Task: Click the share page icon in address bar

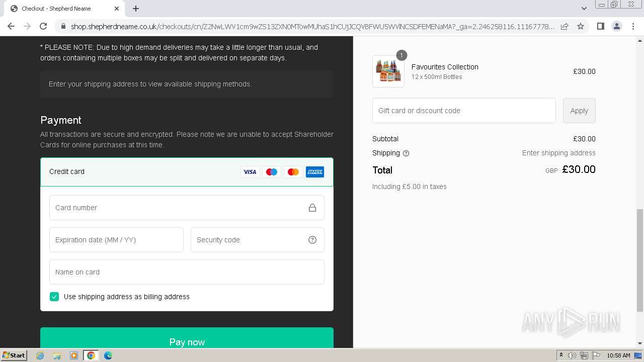Action: click(565, 26)
